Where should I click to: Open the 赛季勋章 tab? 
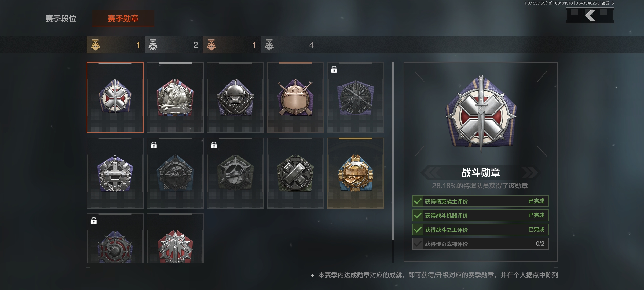(123, 19)
